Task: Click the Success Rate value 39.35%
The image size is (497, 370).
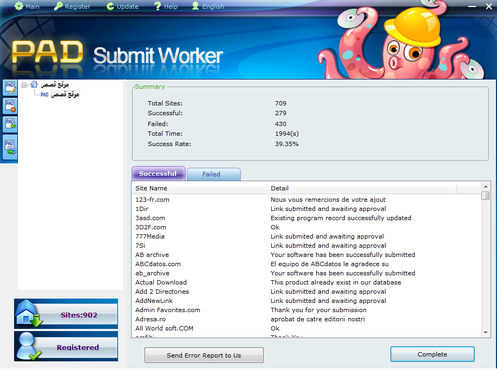Action: 287,144
